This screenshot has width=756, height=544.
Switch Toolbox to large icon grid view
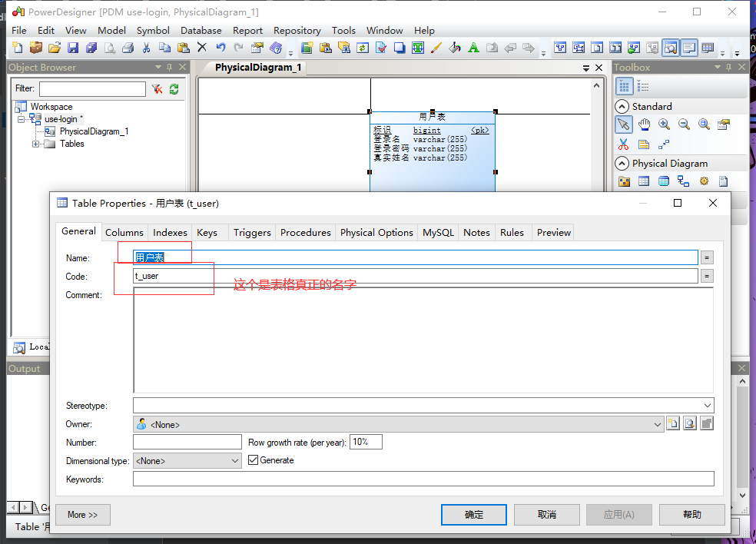(x=624, y=86)
